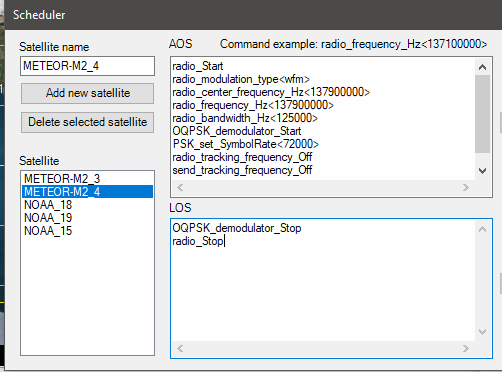Click the AOS scroll up arrow
This screenshot has width=502, height=372.
[482, 67]
